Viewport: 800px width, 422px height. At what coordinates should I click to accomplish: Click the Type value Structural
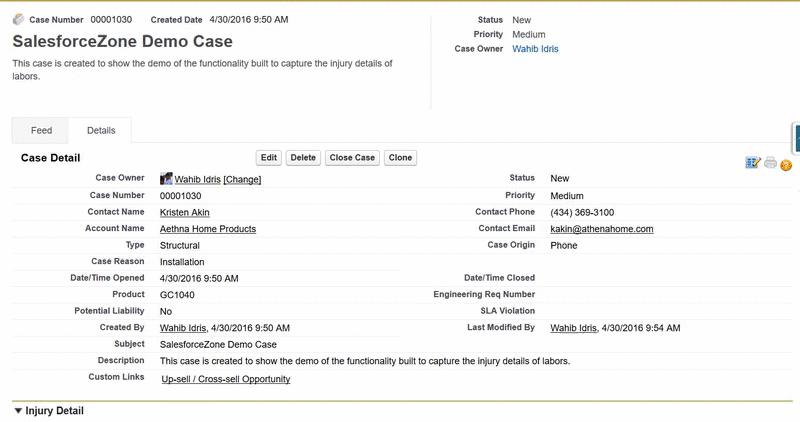[x=180, y=245]
